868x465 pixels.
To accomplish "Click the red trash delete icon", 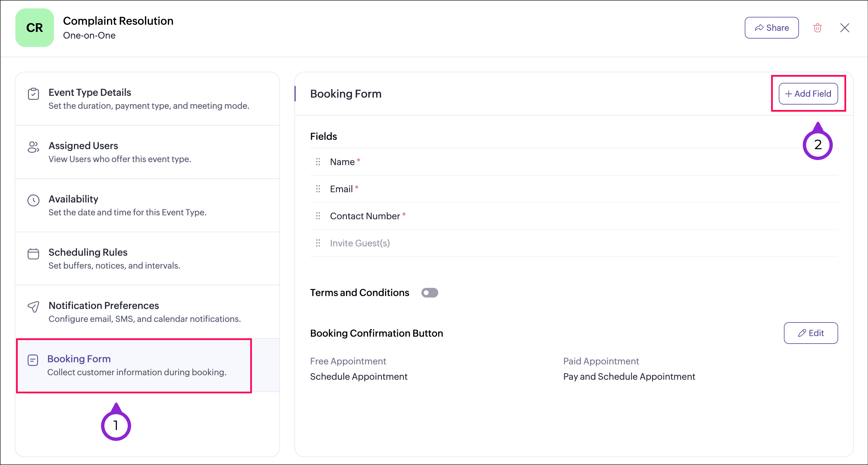I will click(x=817, y=28).
